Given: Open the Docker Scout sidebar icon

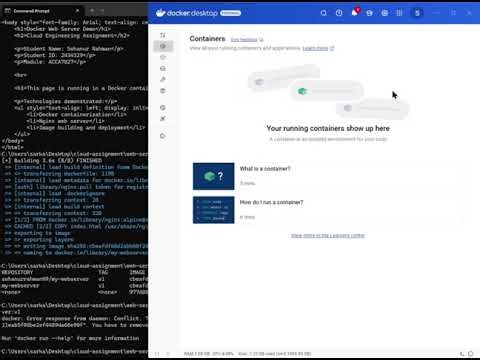Looking at the screenshot, I should [x=163, y=107].
